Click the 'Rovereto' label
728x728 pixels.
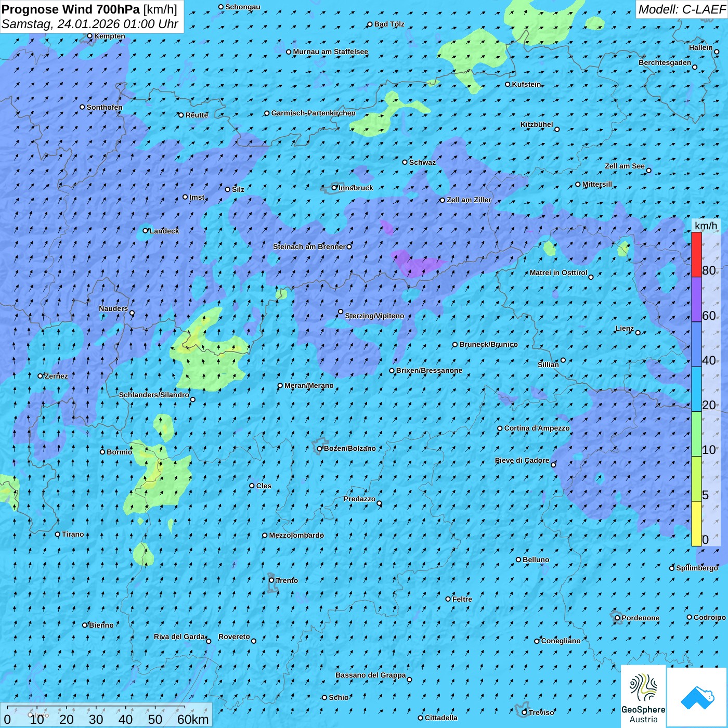[234, 636]
